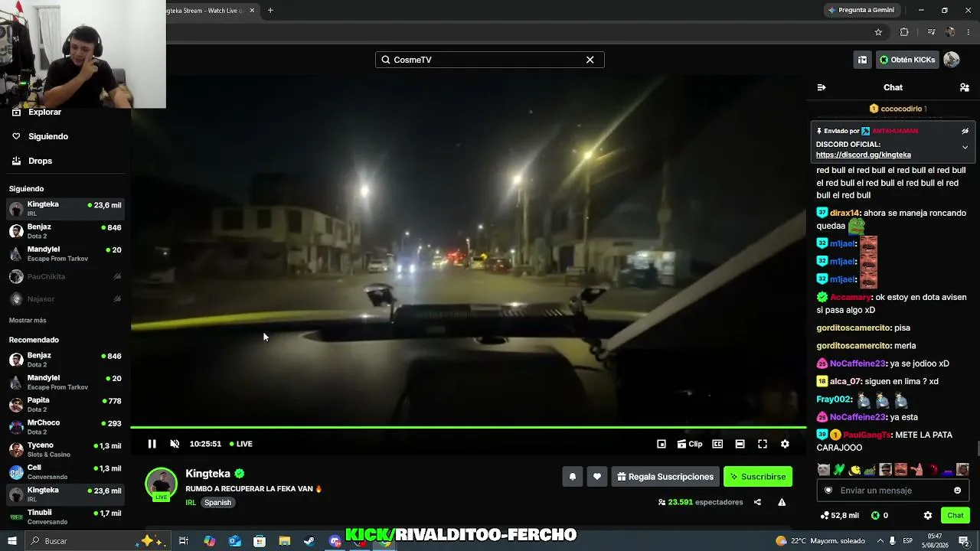The height and width of the screenshot is (551, 980).
Task: Open Drops in the sidebar
Action: pyautogui.click(x=40, y=161)
